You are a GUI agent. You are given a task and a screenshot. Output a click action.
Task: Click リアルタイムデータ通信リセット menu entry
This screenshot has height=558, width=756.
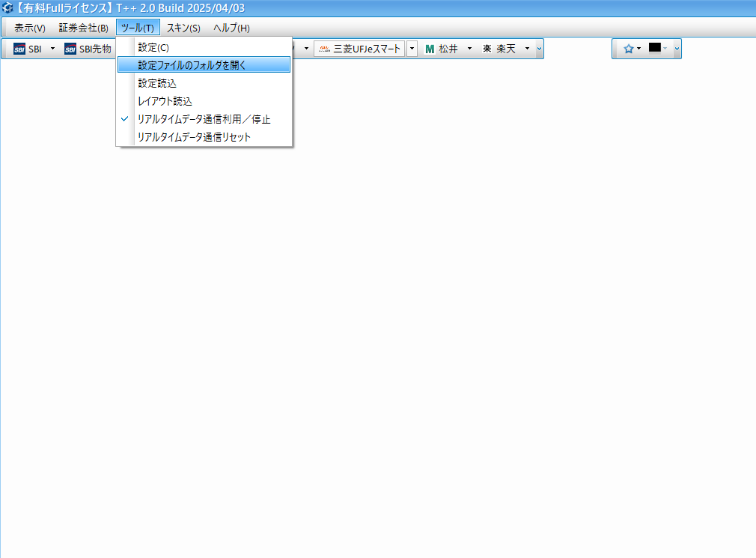click(194, 137)
